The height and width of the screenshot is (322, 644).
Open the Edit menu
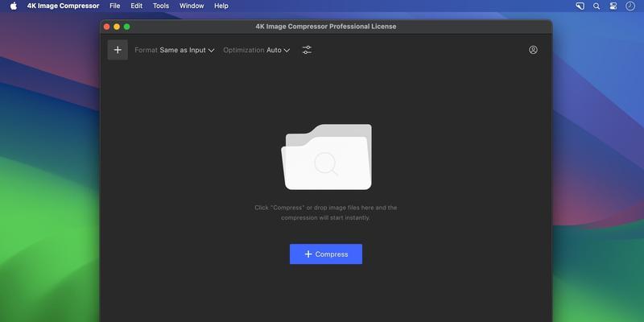point(136,6)
